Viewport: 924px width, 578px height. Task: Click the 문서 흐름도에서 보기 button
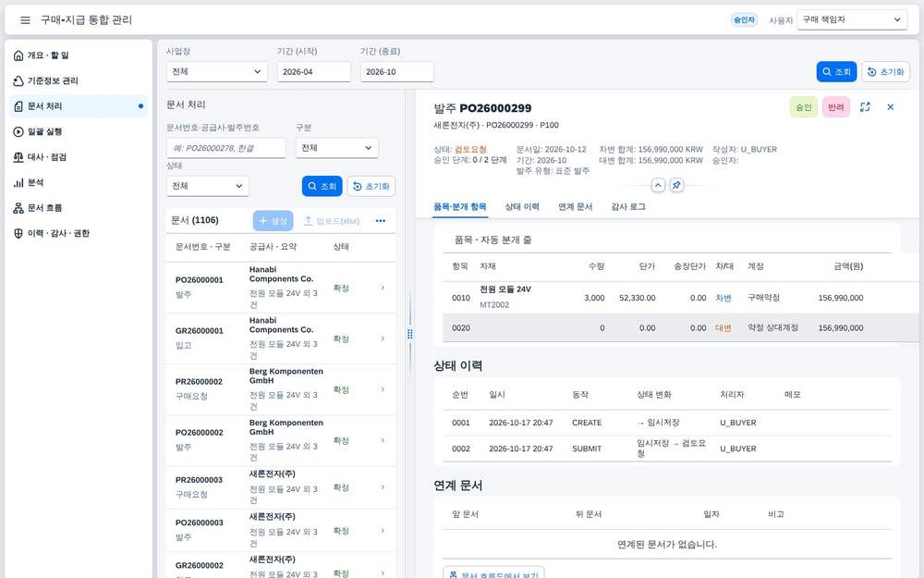493,574
